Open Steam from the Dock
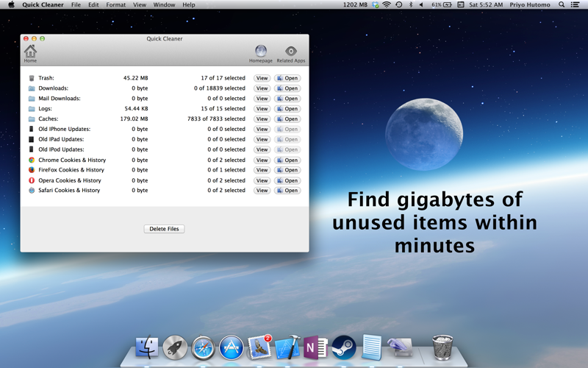Screen dimensions: 588x368 point(343,347)
